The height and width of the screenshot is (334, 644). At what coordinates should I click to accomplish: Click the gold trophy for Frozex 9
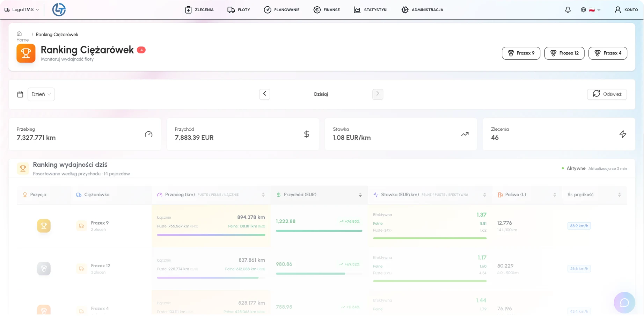click(44, 226)
